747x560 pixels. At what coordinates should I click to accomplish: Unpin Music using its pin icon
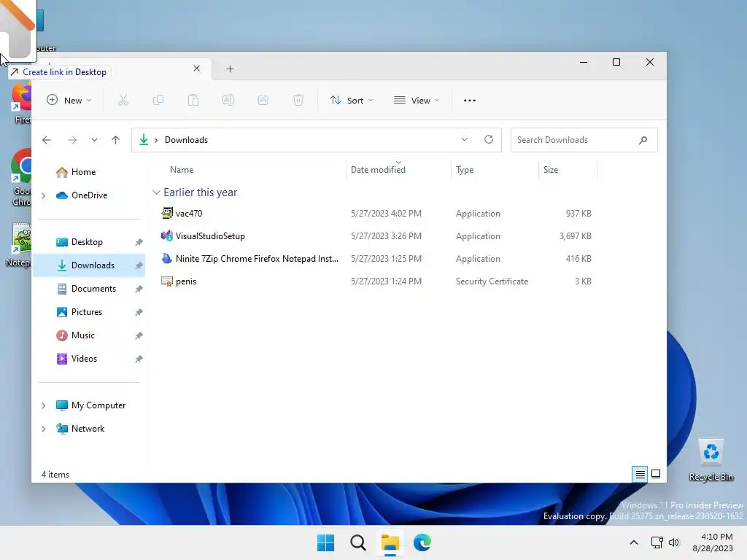(x=139, y=335)
